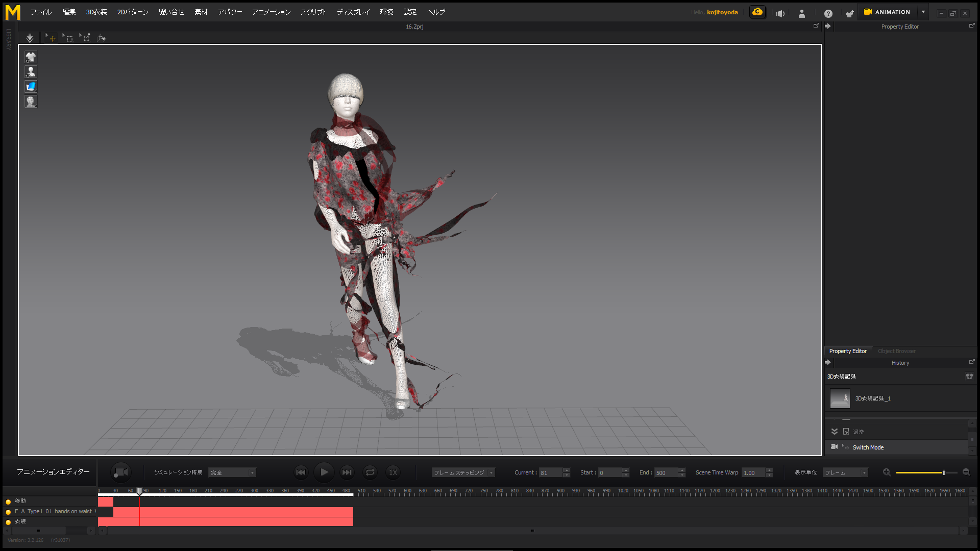980x551 pixels.
Task: Click the record animation camera button
Action: [x=121, y=472]
